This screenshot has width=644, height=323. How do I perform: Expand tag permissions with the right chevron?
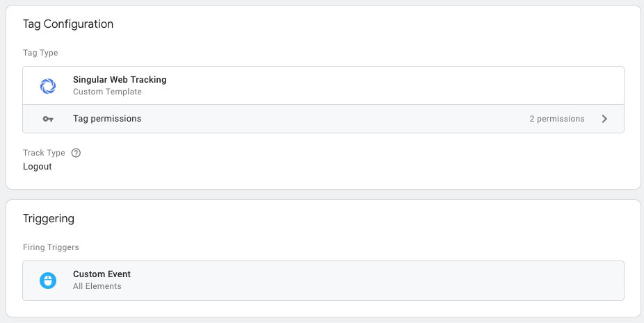604,119
